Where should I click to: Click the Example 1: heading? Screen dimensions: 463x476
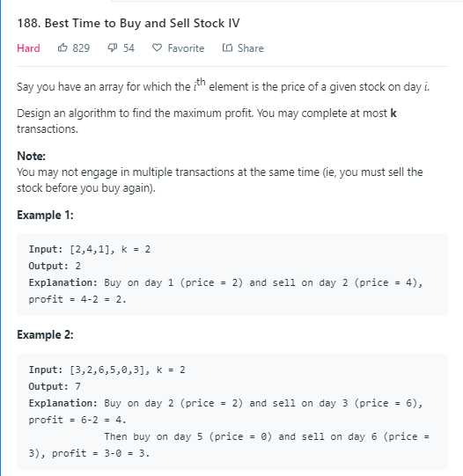45,215
